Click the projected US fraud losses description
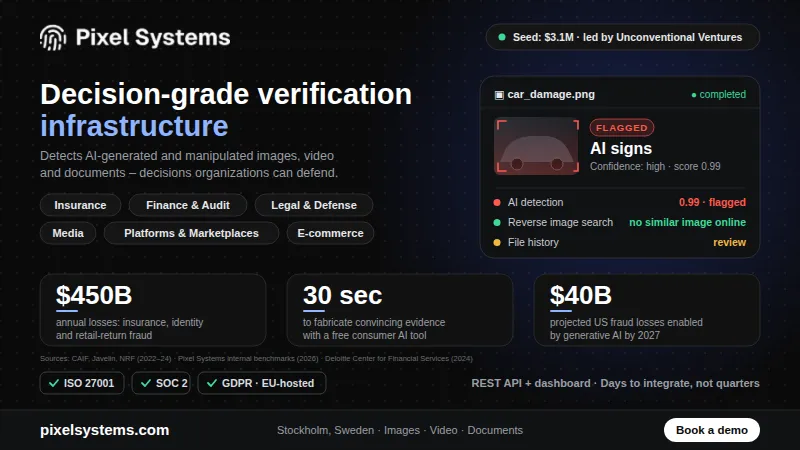Screen dimensions: 800x450 pyautogui.click(x=626, y=329)
